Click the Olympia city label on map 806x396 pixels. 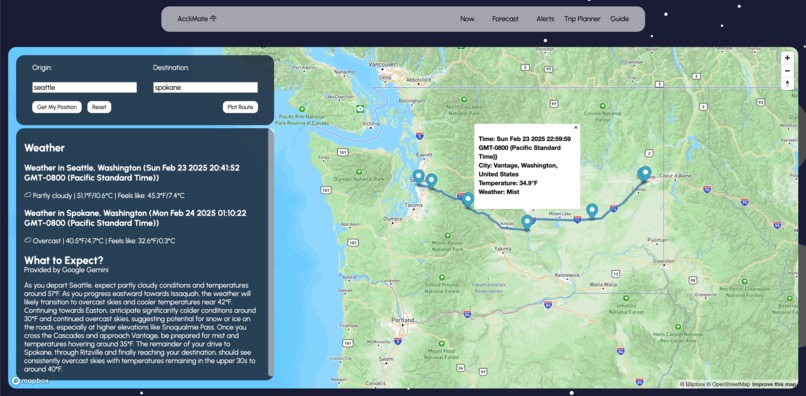pyautogui.click(x=392, y=218)
